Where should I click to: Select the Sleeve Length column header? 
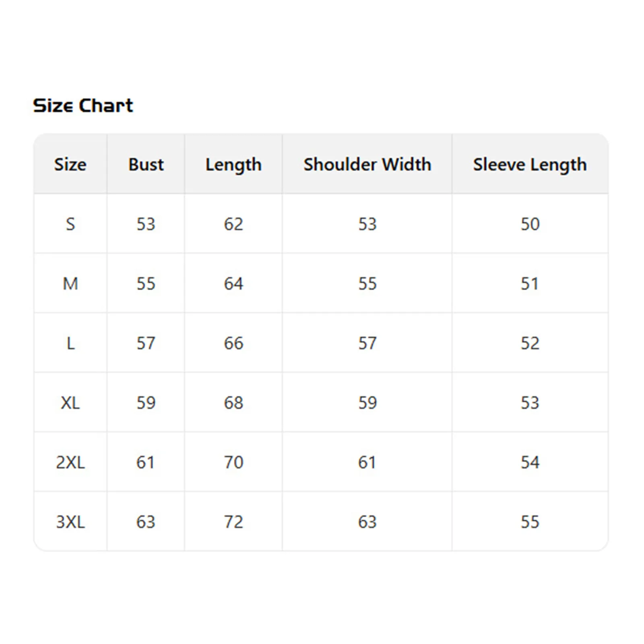click(x=530, y=165)
